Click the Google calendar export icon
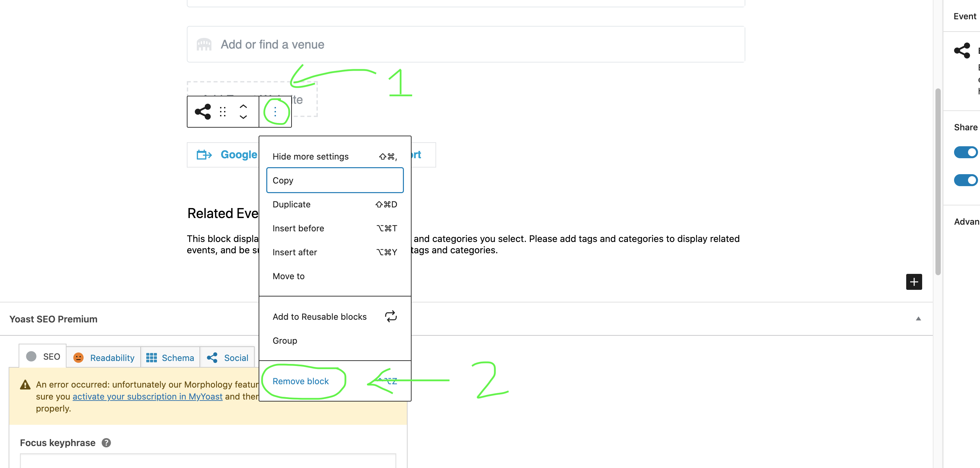 coord(204,155)
